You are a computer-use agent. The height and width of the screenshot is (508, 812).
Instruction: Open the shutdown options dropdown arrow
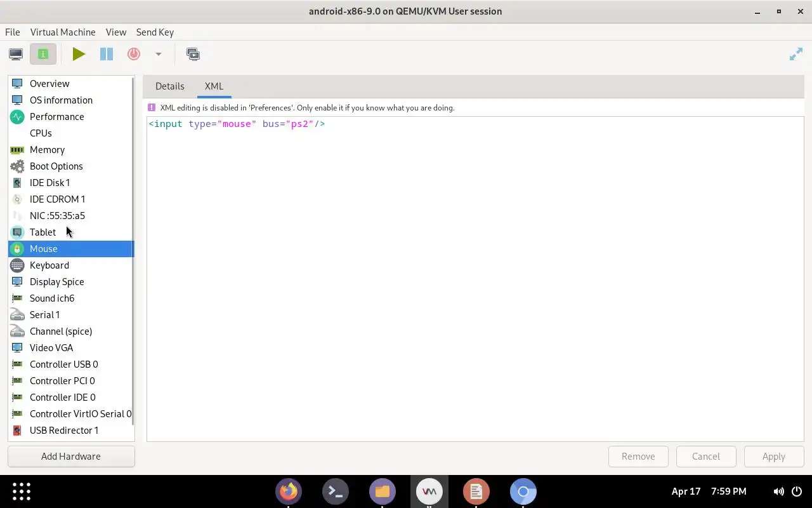159,54
